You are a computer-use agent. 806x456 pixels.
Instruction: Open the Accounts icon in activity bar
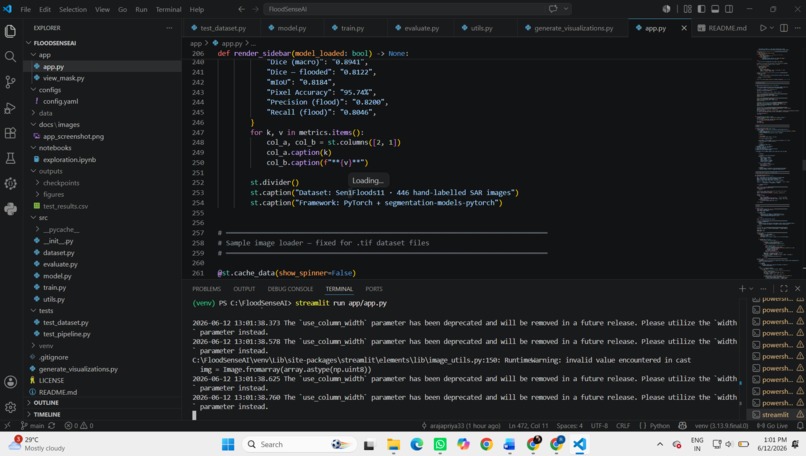10,382
